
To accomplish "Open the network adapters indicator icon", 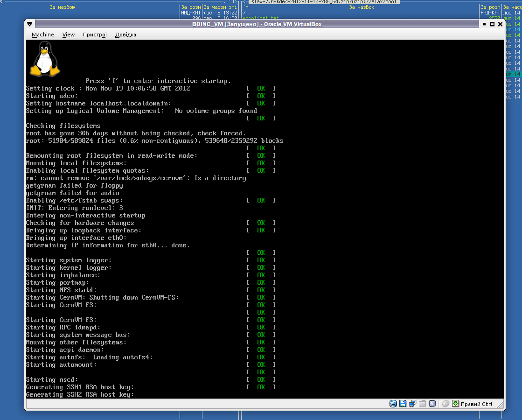I will point(412,404).
